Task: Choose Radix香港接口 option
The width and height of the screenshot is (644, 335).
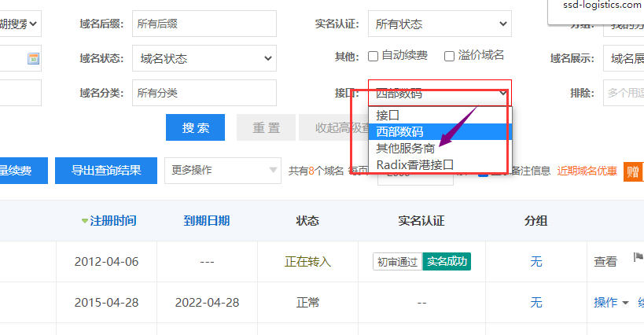Action: click(x=414, y=164)
